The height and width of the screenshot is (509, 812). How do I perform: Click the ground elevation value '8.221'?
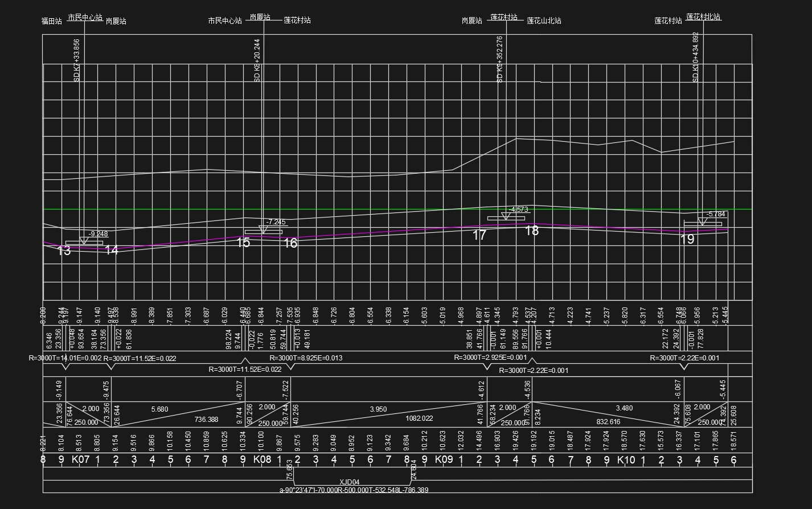(43, 442)
